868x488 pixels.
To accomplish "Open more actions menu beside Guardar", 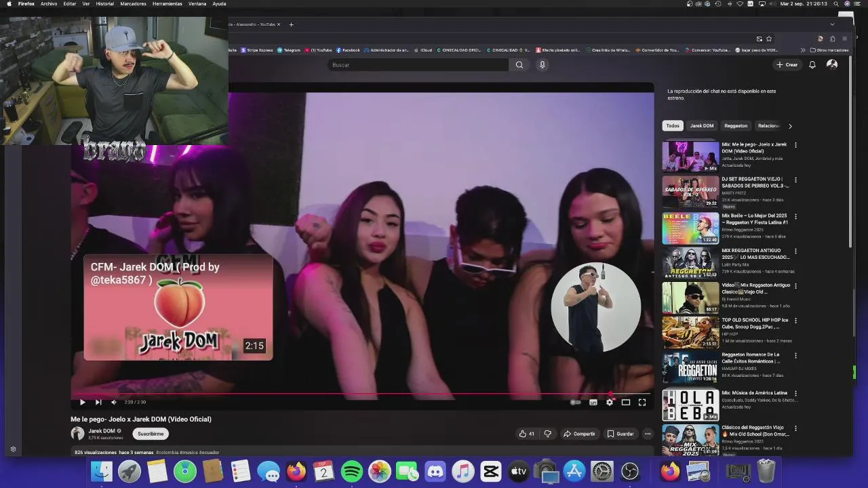I will pos(648,434).
